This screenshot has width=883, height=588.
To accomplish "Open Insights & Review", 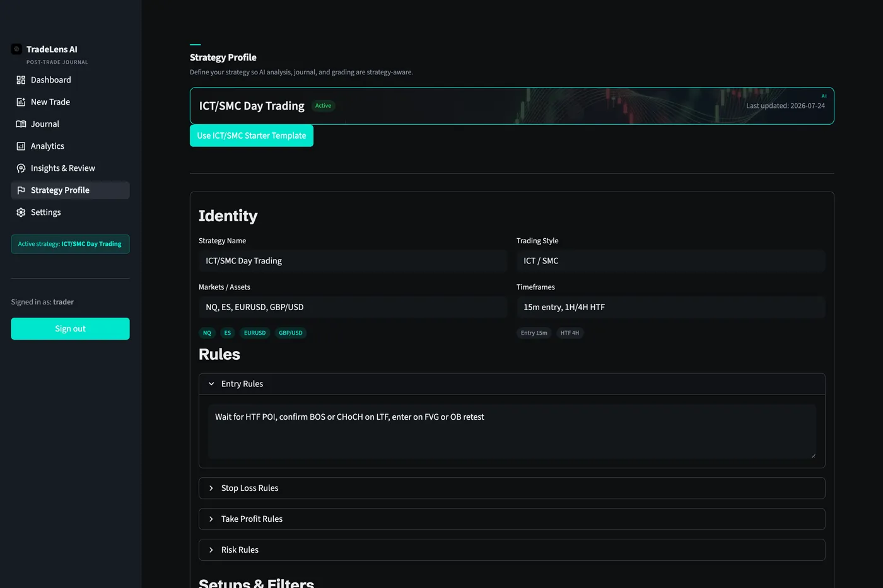I will click(x=70, y=168).
